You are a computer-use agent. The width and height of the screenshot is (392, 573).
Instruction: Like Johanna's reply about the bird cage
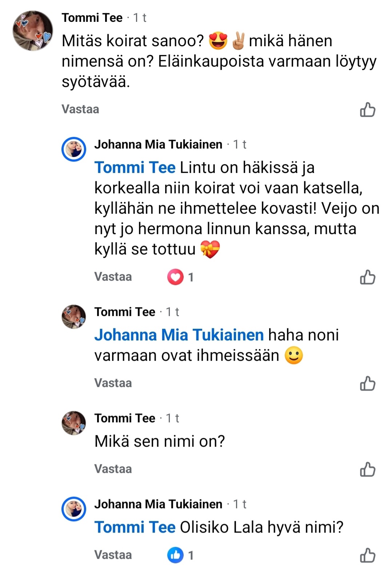pos(367,277)
